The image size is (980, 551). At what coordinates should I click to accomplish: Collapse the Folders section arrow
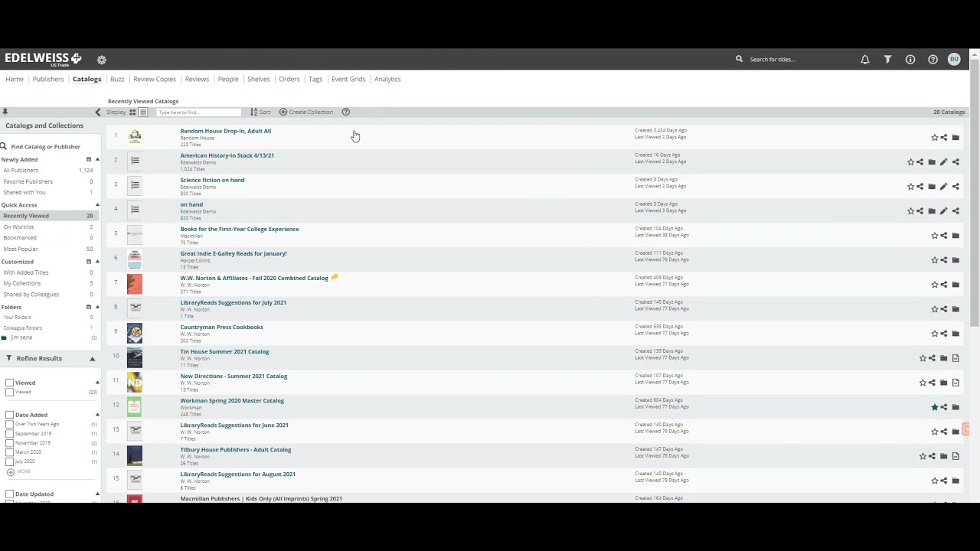[97, 307]
